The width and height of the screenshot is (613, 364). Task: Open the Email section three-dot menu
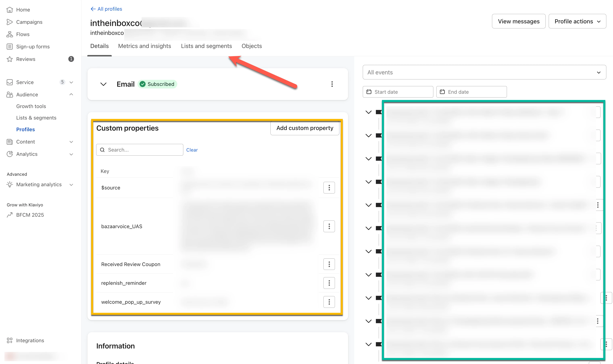point(332,84)
